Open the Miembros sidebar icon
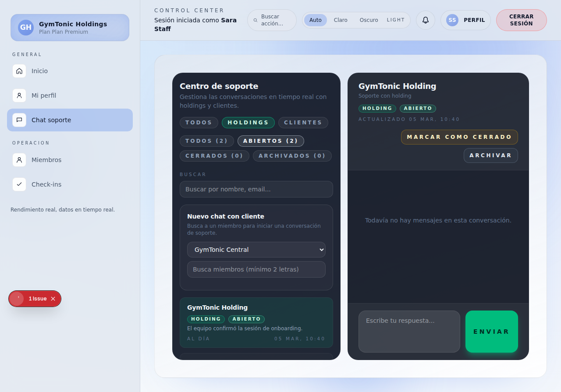The width and height of the screenshot is (561, 392). pyautogui.click(x=19, y=160)
